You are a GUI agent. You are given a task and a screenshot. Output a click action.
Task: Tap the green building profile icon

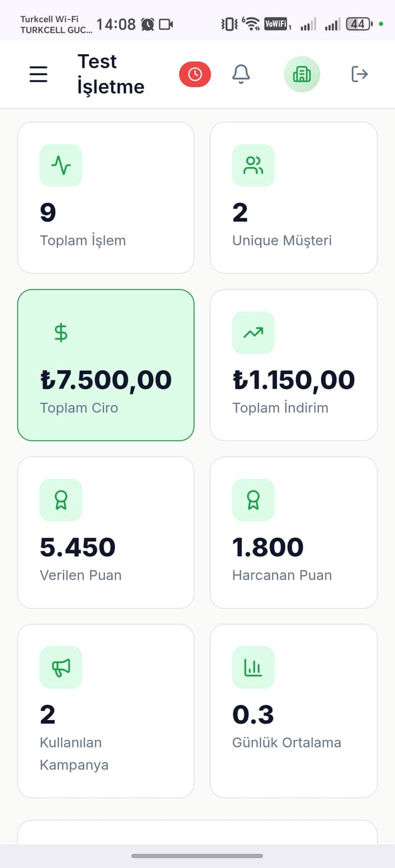[302, 73]
